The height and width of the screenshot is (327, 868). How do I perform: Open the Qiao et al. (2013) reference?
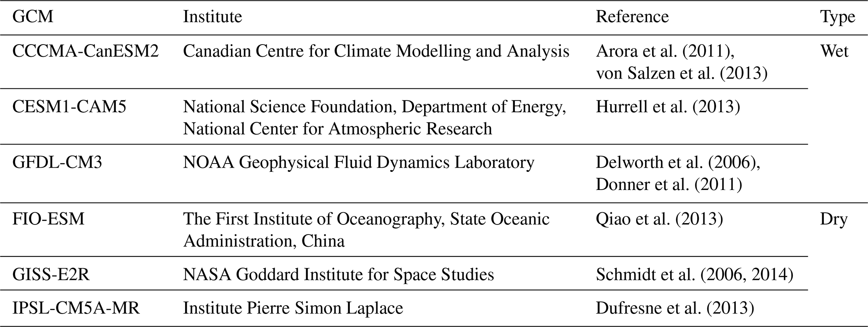(659, 219)
